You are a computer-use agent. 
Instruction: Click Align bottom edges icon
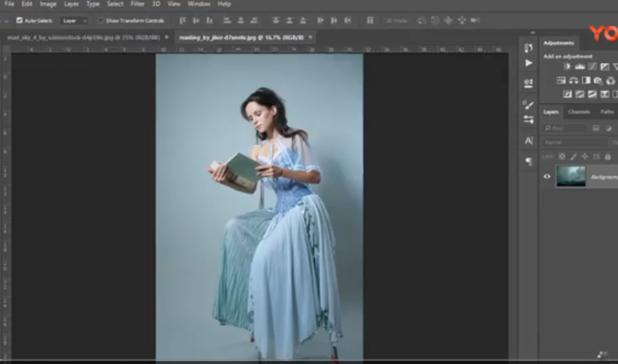coord(209,21)
